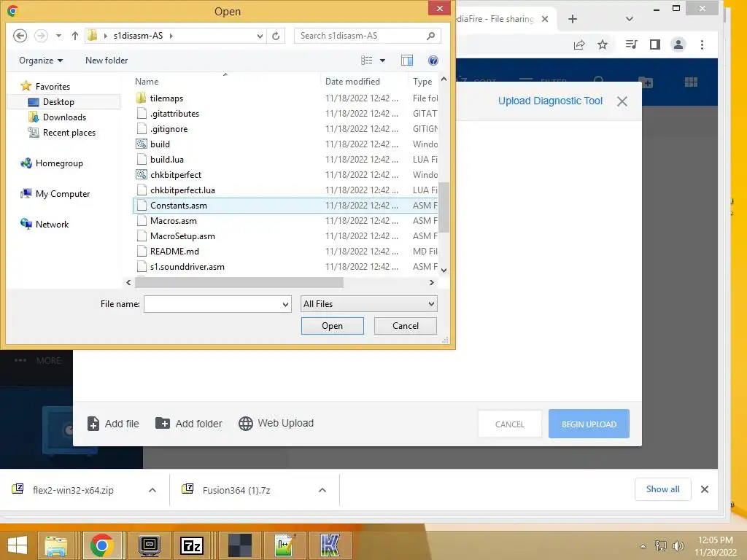The image size is (747, 560).
Task: Choose Web Upload option
Action: point(276,424)
